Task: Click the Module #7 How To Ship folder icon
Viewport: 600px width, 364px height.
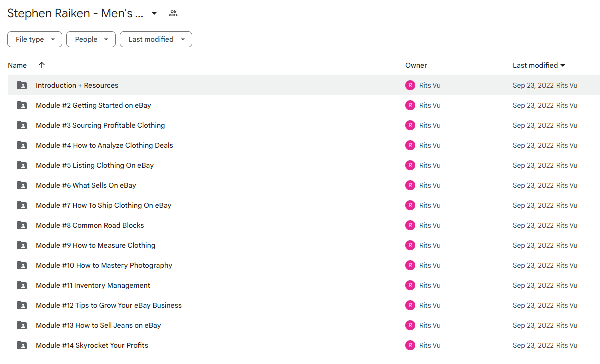Action: tap(22, 205)
